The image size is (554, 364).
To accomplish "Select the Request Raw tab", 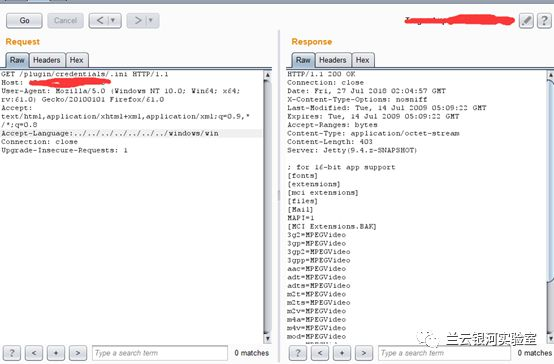I will coord(17,60).
